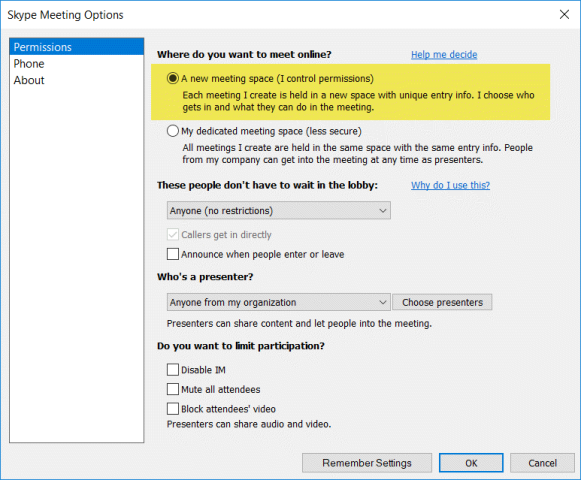
Task: Expand the lobby 'Anyone (no restrictions)' dropdown
Action: 279,211
